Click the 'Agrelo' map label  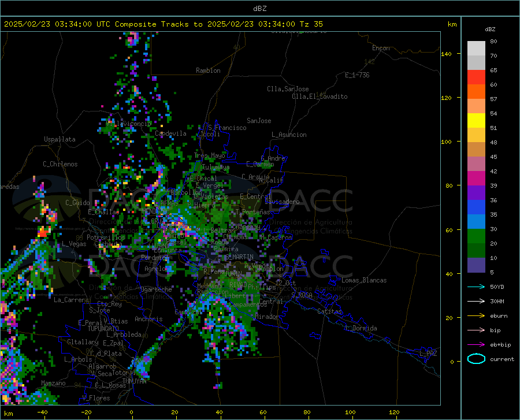click(155, 269)
